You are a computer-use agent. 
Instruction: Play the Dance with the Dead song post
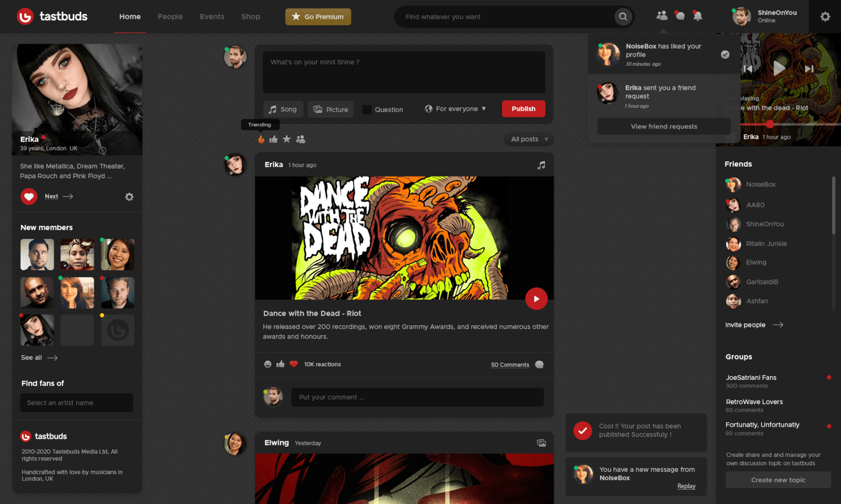(536, 299)
